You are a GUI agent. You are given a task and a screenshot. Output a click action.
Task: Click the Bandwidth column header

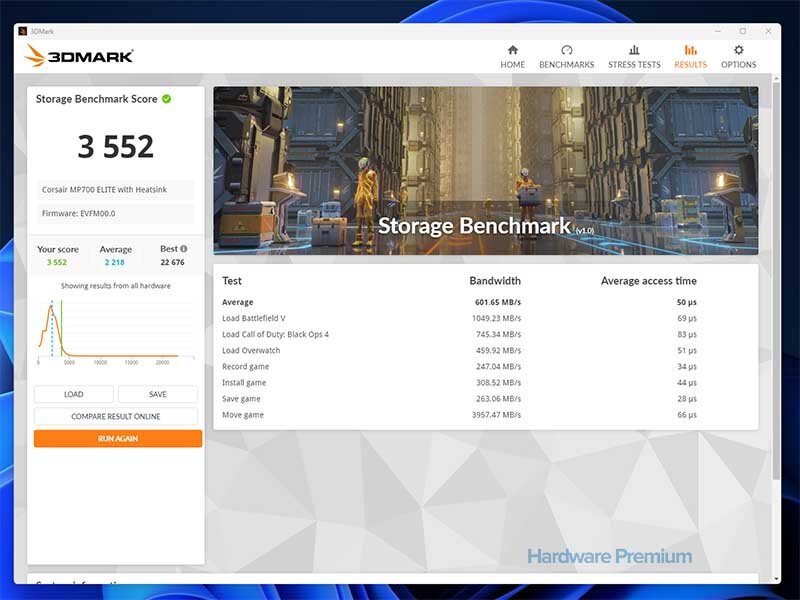495,281
